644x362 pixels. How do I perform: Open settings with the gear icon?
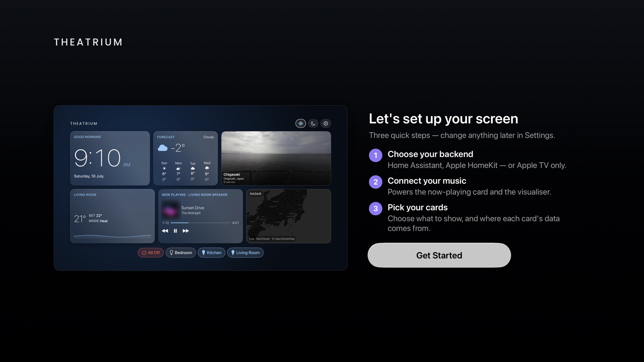(x=326, y=124)
